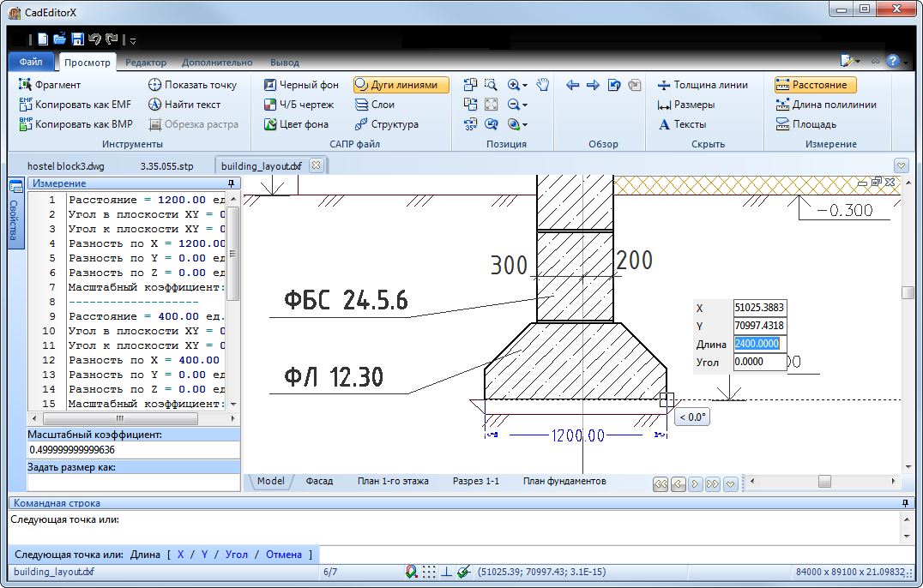The width and height of the screenshot is (923, 588).
Task: Open the План фундаментов sheet tab
Action: tap(563, 481)
